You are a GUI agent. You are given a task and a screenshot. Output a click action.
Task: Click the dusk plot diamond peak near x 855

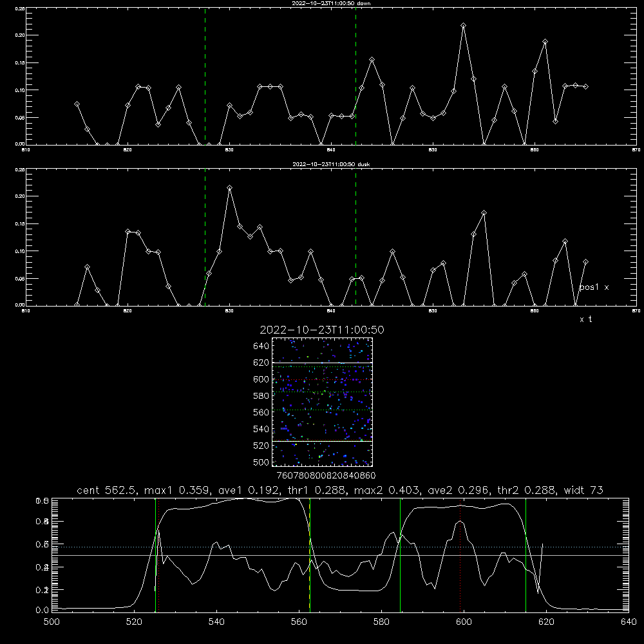point(484,213)
